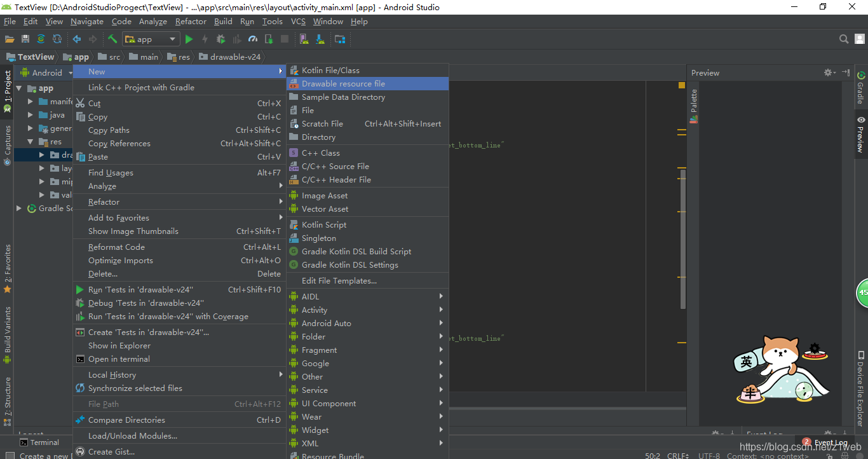Open the Terminal tool tab

point(39,442)
